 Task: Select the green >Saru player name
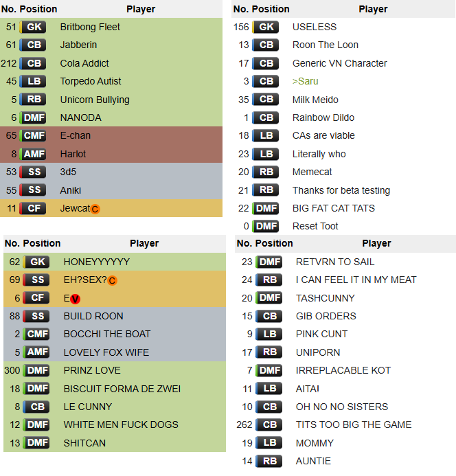306,81
